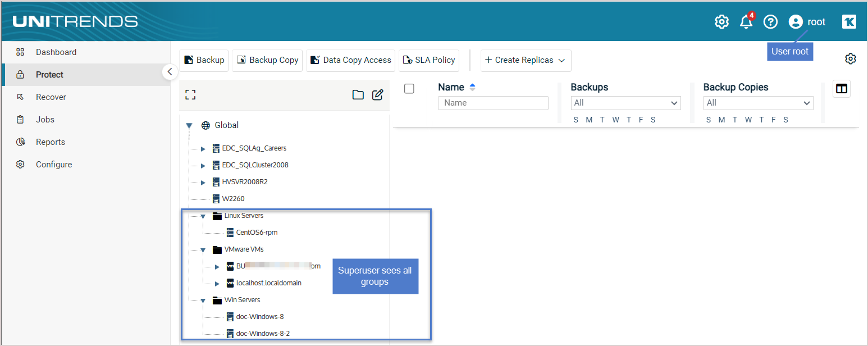
Task: Click the Win Servers folder icon
Action: click(217, 300)
